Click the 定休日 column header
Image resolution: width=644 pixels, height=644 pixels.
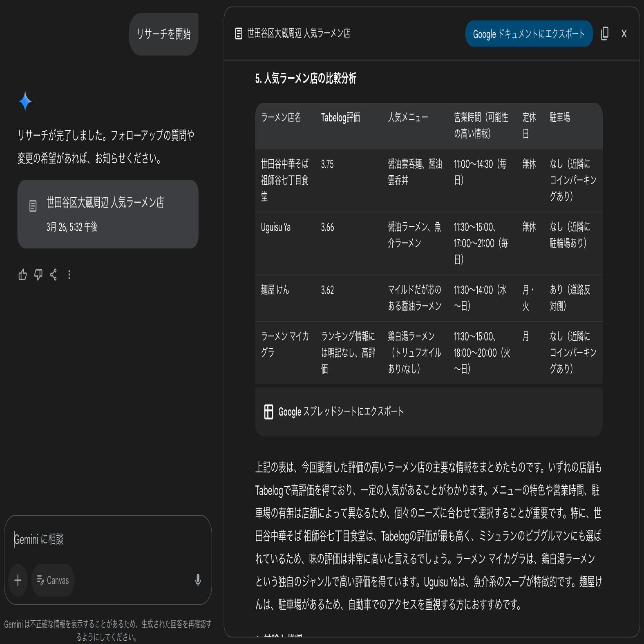point(529,125)
